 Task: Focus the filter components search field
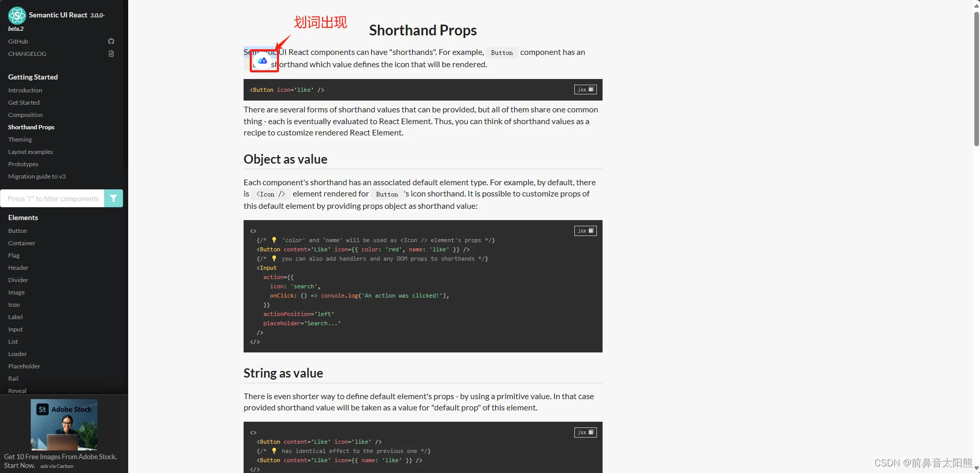pos(53,199)
